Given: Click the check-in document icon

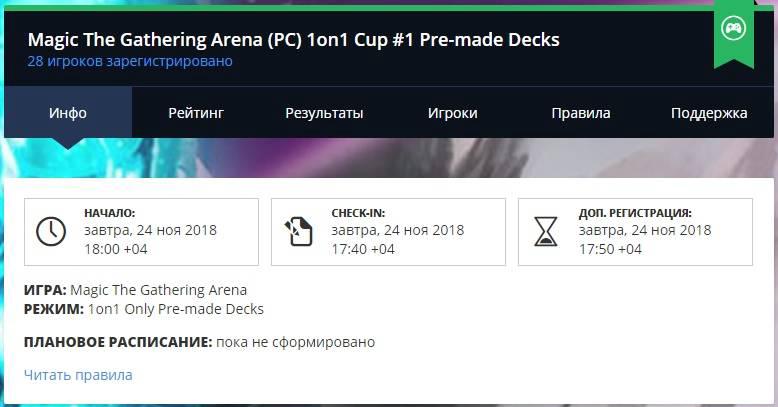Looking at the screenshot, I should 298,231.
